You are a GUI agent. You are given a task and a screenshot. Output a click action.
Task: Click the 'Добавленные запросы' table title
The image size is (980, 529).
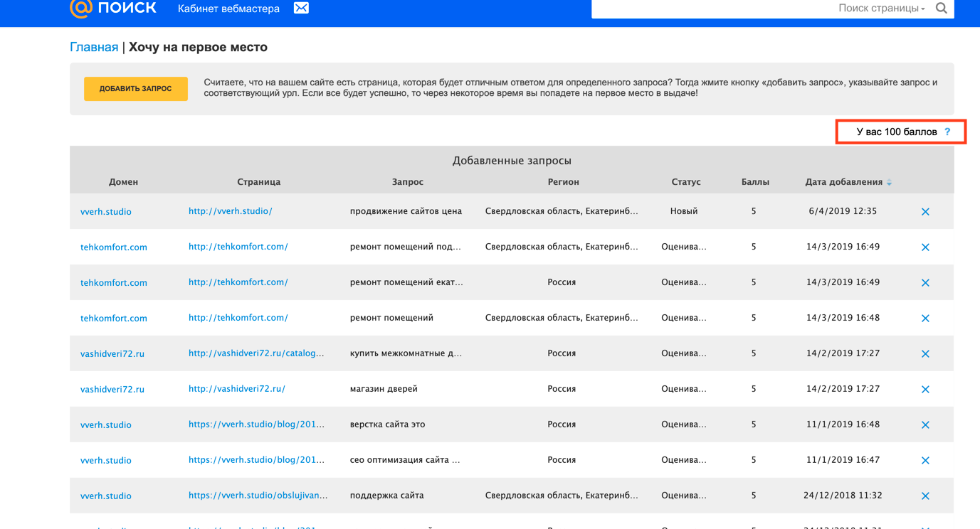(512, 161)
